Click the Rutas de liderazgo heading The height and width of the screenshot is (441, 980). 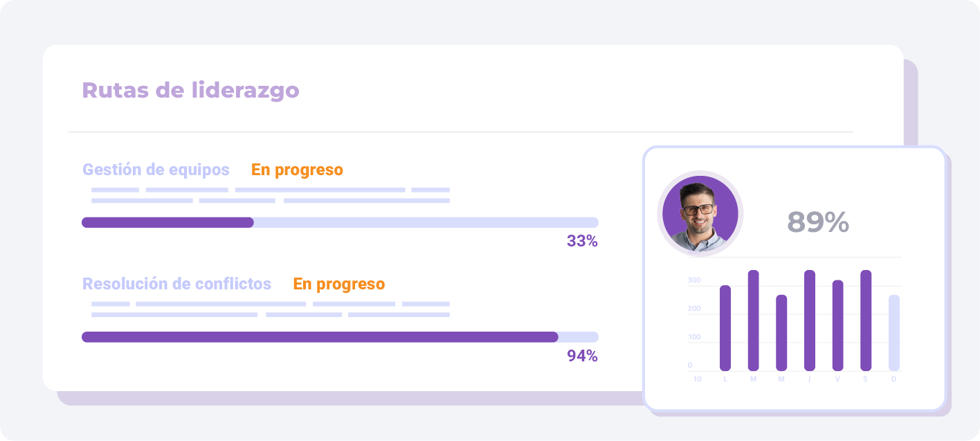[191, 91]
